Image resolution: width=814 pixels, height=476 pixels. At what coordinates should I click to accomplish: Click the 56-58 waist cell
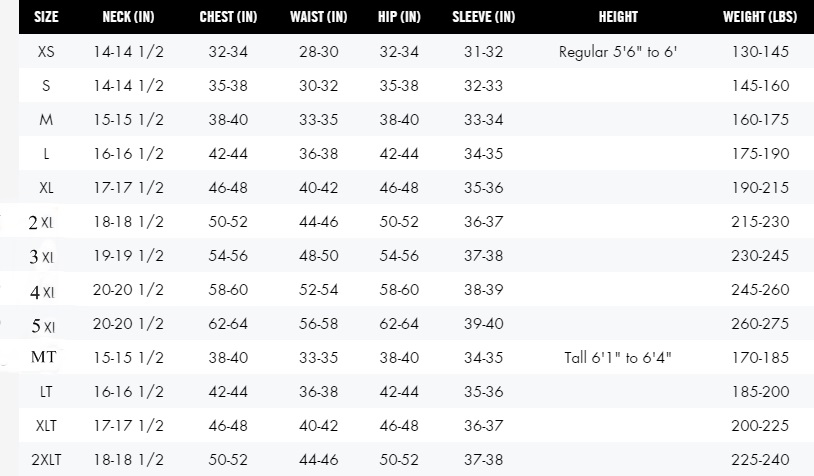(x=318, y=323)
